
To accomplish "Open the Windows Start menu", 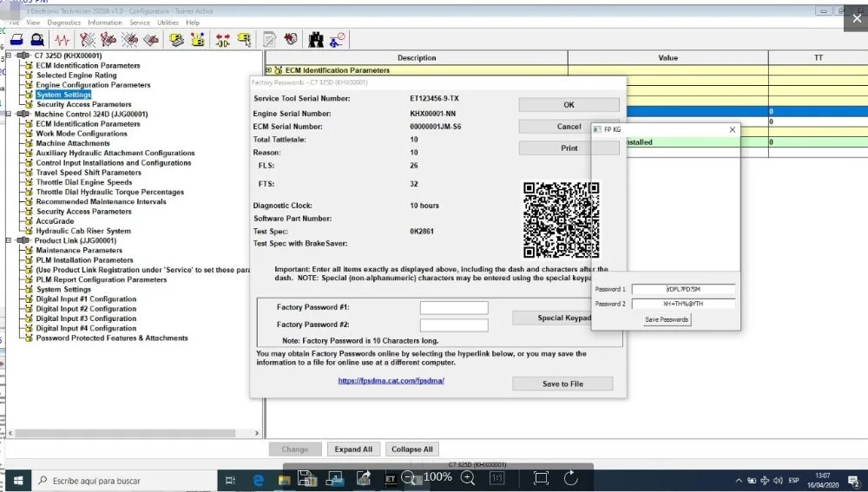I will point(17,481).
